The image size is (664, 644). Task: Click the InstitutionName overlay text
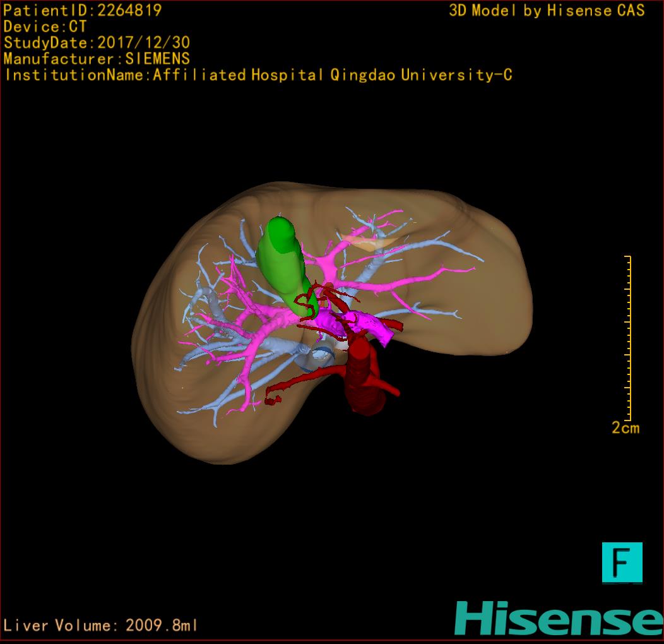[x=258, y=75]
